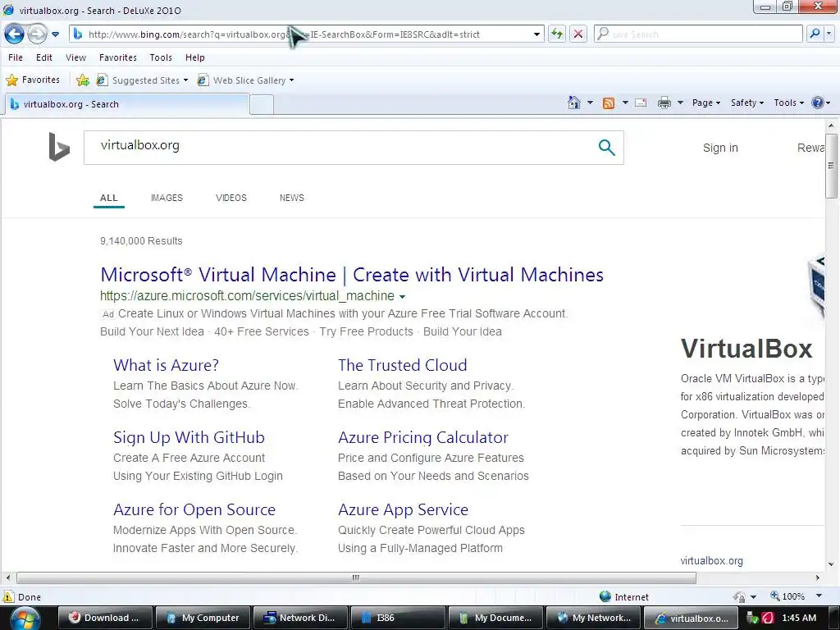
Task: Open the Edit menu
Action: [44, 57]
